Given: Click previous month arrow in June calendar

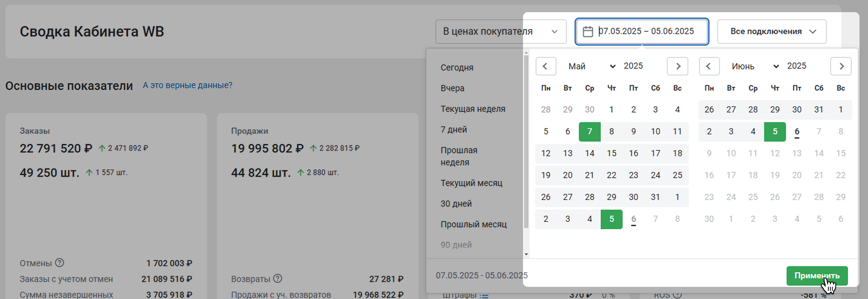Looking at the screenshot, I should [709, 66].
